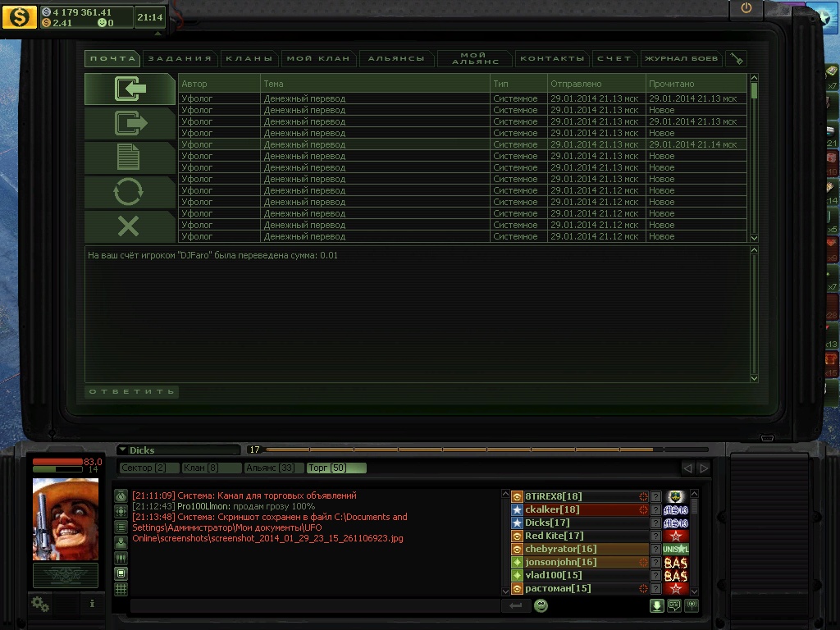Click the target marker next to ckalker
The height and width of the screenshot is (630, 840).
(643, 510)
